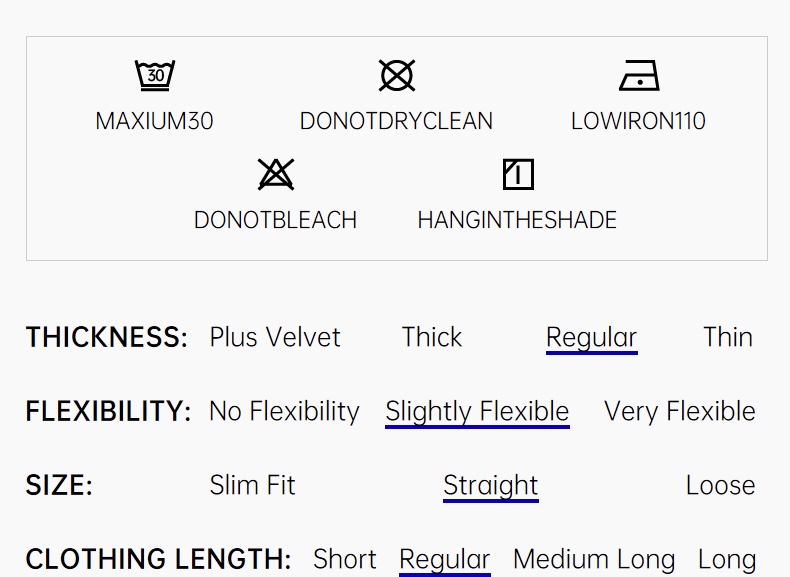Pick Very Flexible option

pos(680,411)
